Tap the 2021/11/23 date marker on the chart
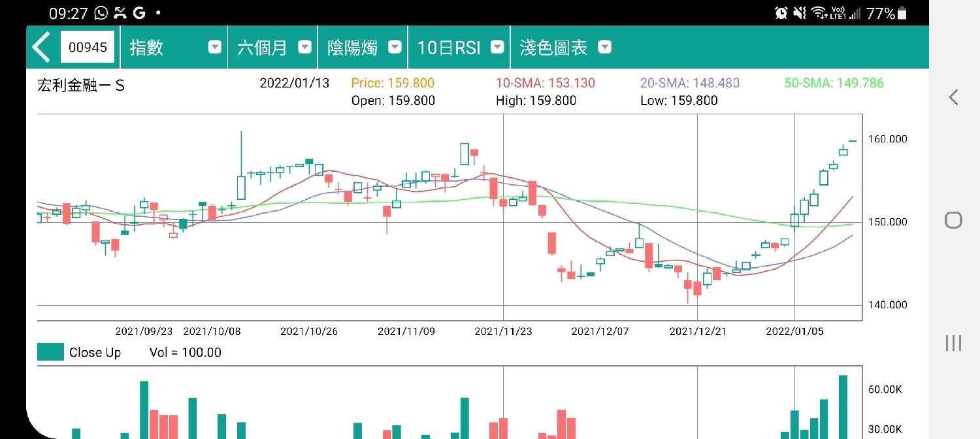The image size is (980, 439). 503,331
